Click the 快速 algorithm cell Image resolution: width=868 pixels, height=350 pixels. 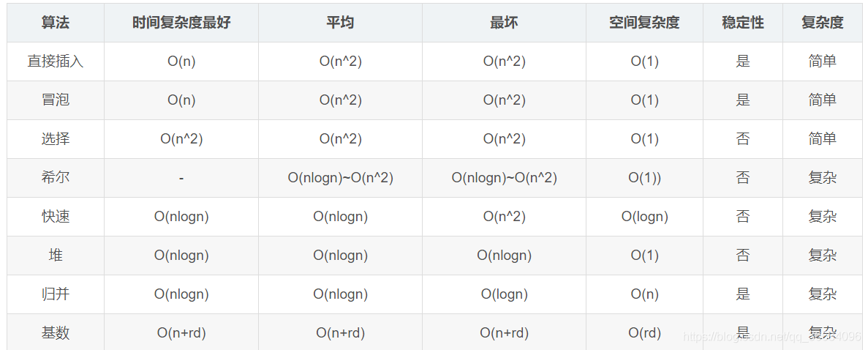[56, 217]
